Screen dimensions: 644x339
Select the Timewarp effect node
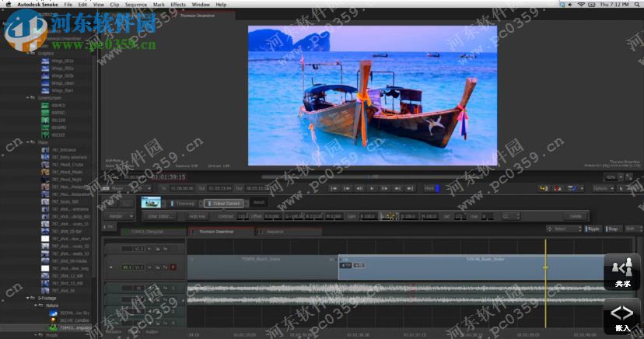pos(183,203)
